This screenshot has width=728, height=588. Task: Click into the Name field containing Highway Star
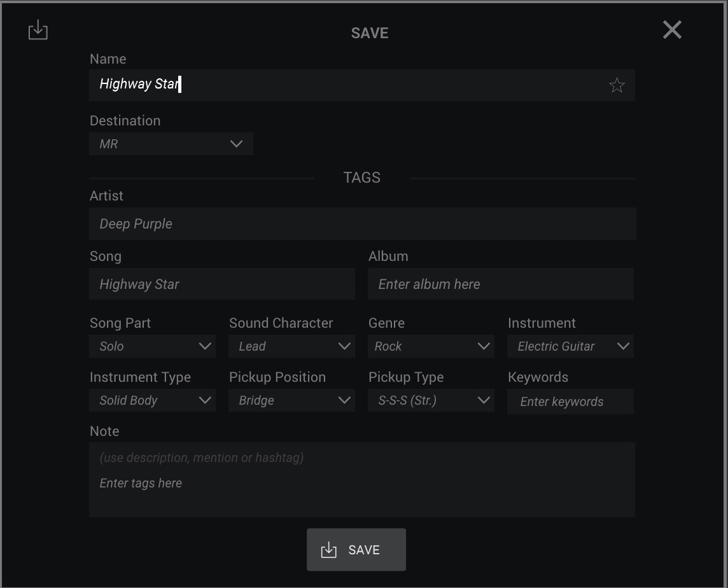coord(361,85)
